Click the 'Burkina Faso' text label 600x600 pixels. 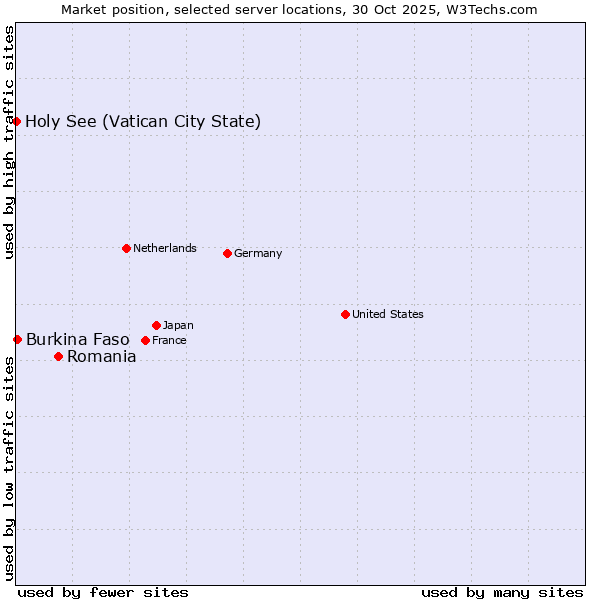pos(77,340)
